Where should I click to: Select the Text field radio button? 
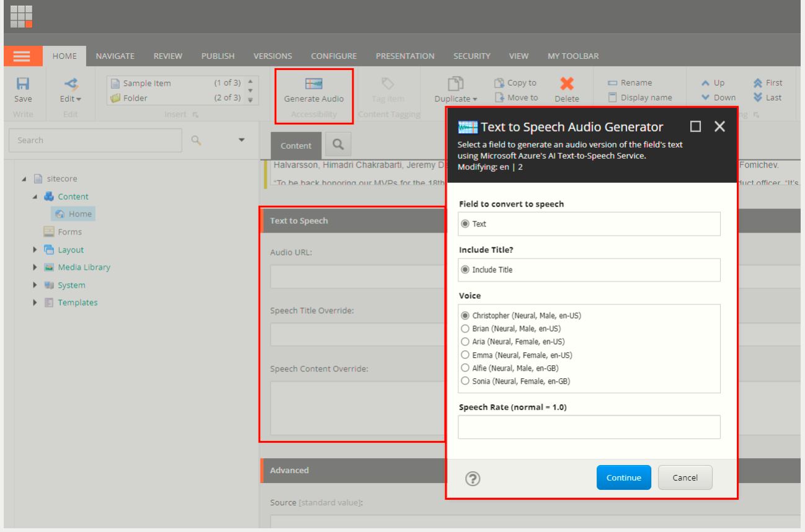click(465, 224)
